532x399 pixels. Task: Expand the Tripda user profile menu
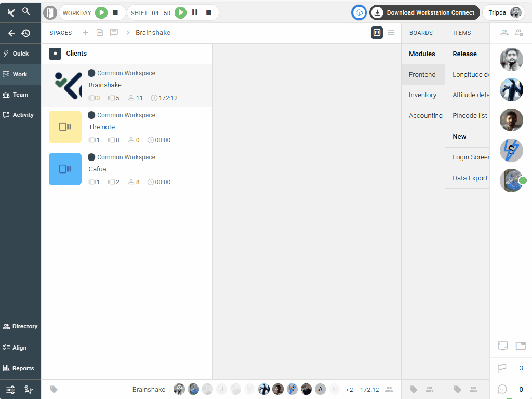pos(503,12)
